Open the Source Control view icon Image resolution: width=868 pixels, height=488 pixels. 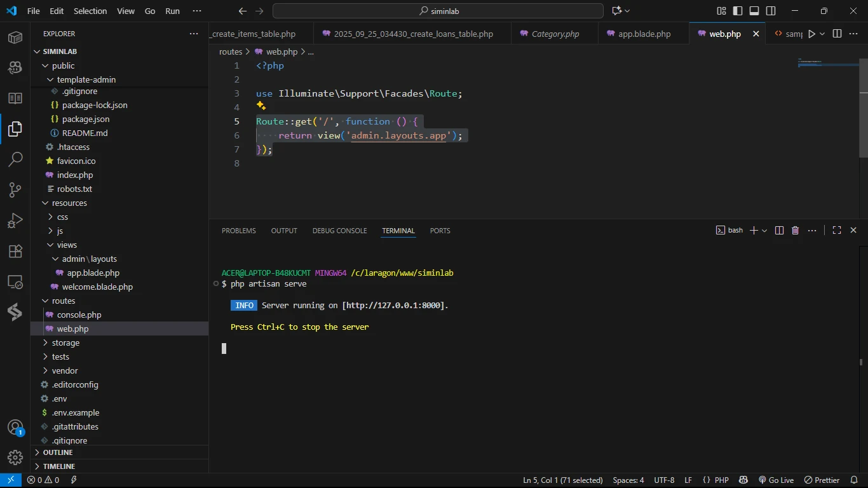click(x=15, y=190)
